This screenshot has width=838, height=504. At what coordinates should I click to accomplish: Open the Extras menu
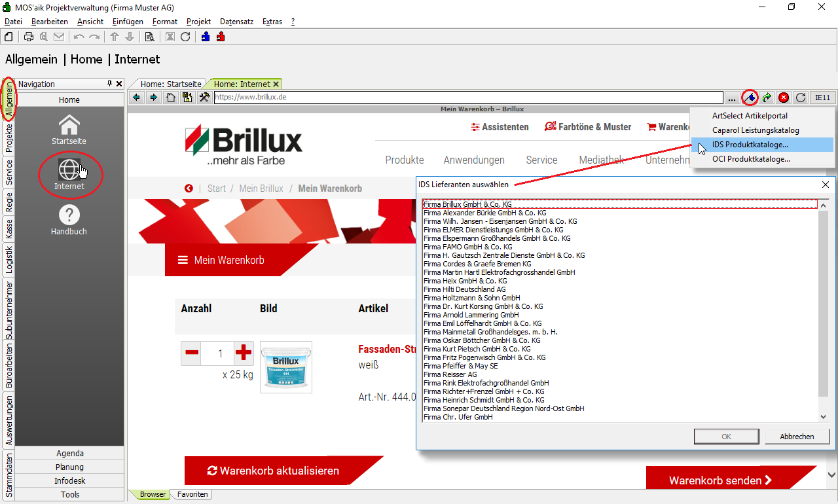(272, 22)
